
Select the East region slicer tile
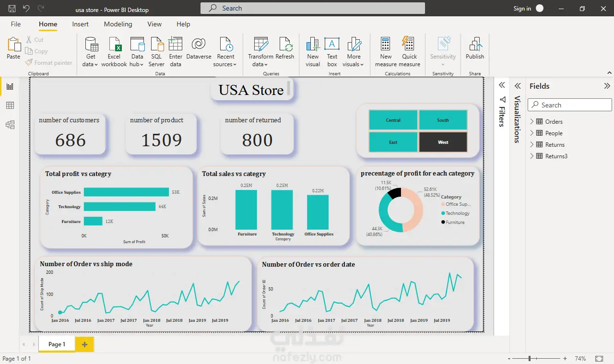pos(393,142)
